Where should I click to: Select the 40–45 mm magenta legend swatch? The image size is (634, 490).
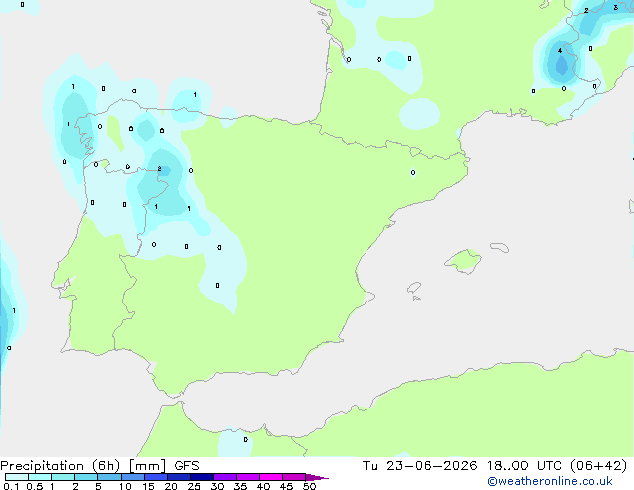tap(271, 477)
